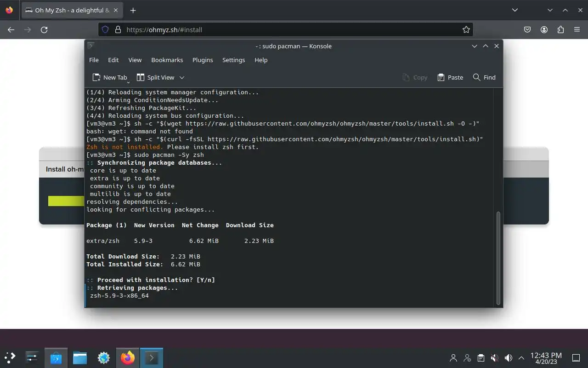Switch to Firefox in the taskbar
The width and height of the screenshot is (588, 368).
[x=128, y=357]
